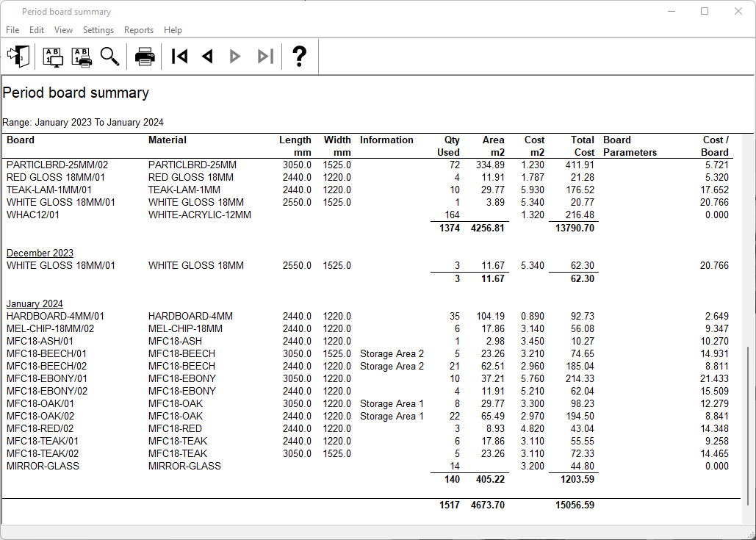Jump to first page of report
The height and width of the screenshot is (540, 756).
click(x=180, y=57)
